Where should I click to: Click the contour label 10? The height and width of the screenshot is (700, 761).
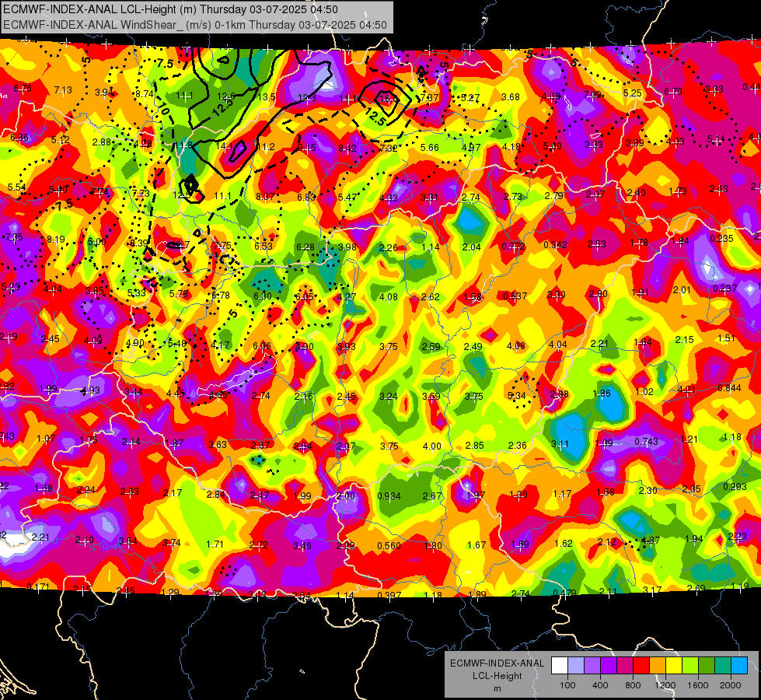point(163,108)
